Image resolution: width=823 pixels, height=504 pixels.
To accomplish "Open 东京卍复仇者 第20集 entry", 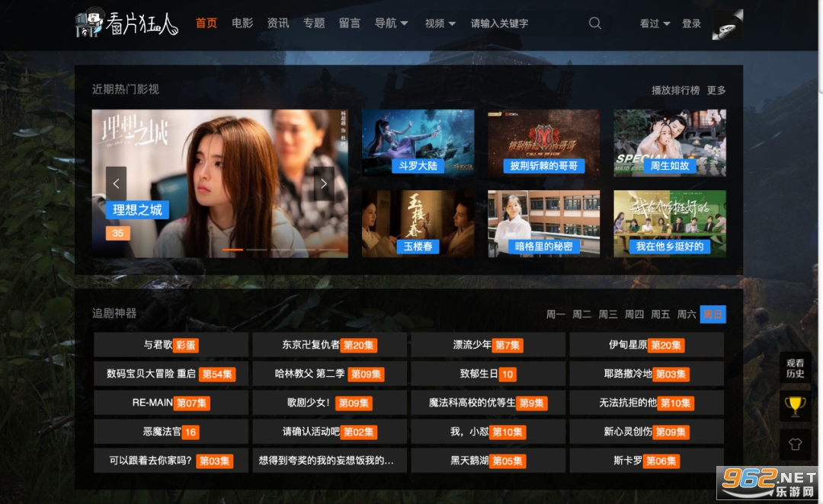I will click(330, 345).
